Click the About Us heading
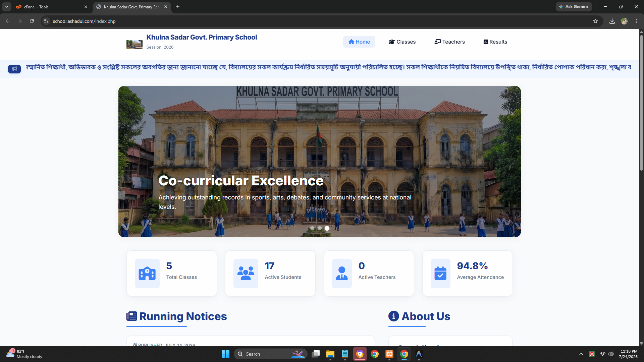This screenshot has width=644, height=362. 426,316
